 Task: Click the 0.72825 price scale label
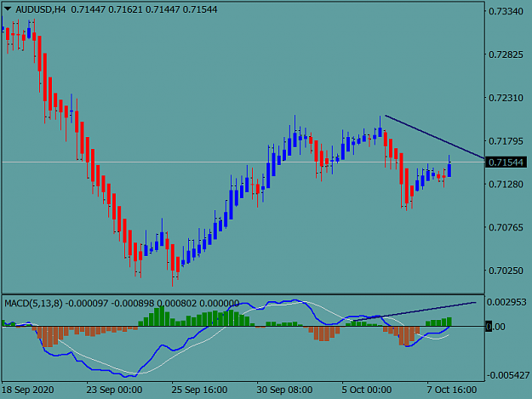(x=506, y=54)
